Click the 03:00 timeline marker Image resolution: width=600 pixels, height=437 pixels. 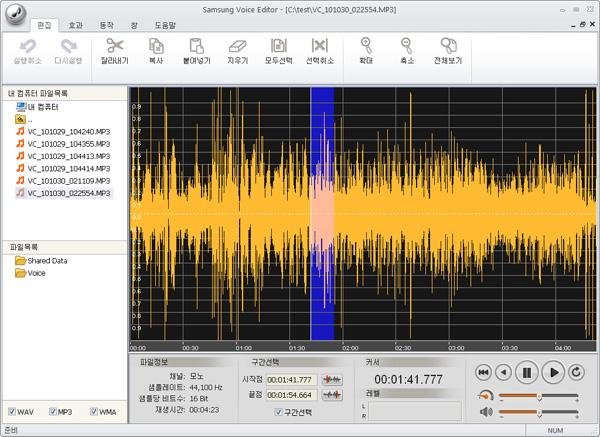[456, 348]
